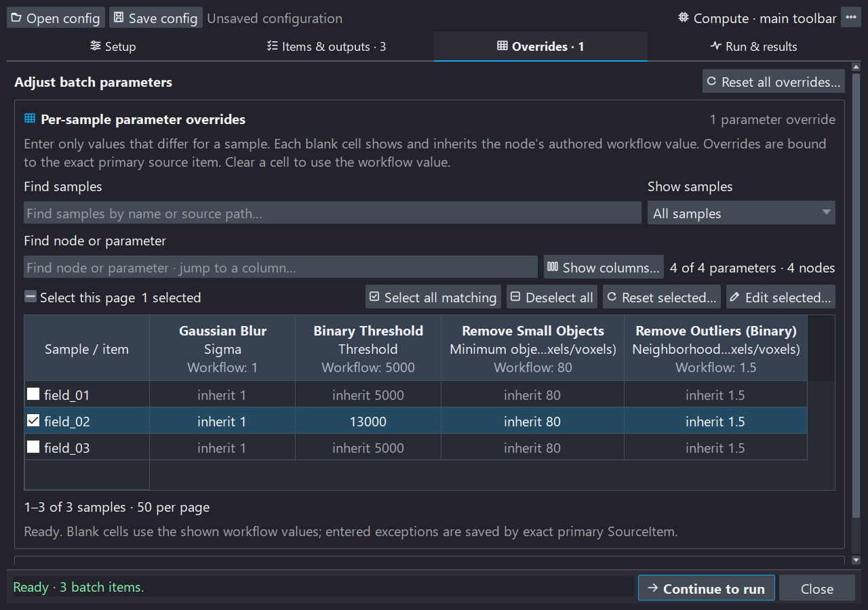
Task: Open the Show columns chooser
Action: click(604, 267)
